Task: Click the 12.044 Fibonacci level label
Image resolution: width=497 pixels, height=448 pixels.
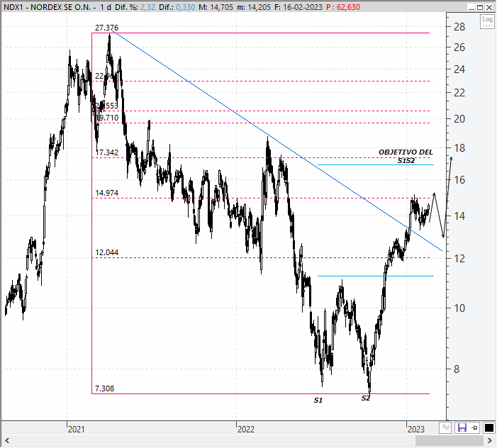Action: (x=106, y=252)
